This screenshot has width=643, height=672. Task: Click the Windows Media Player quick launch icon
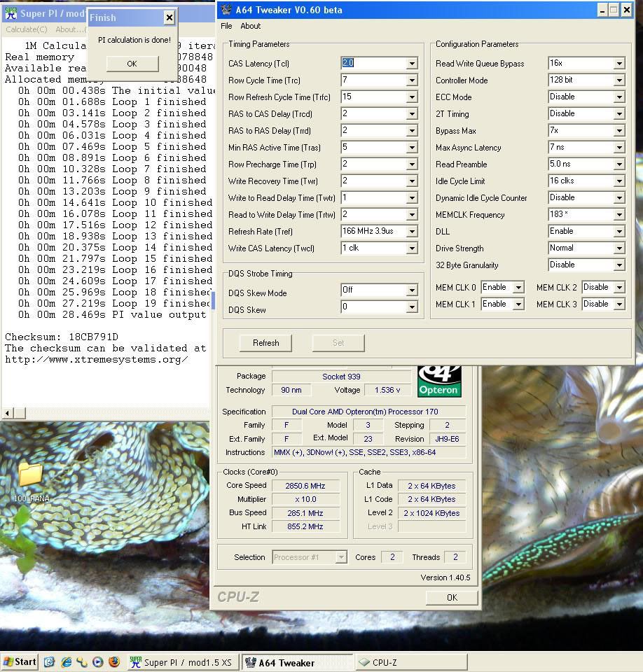98,661
